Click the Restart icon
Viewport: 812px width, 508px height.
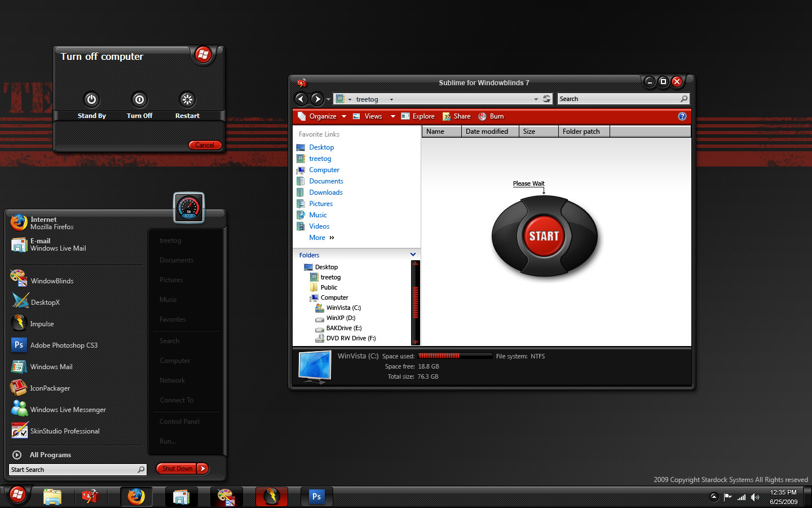tap(187, 100)
